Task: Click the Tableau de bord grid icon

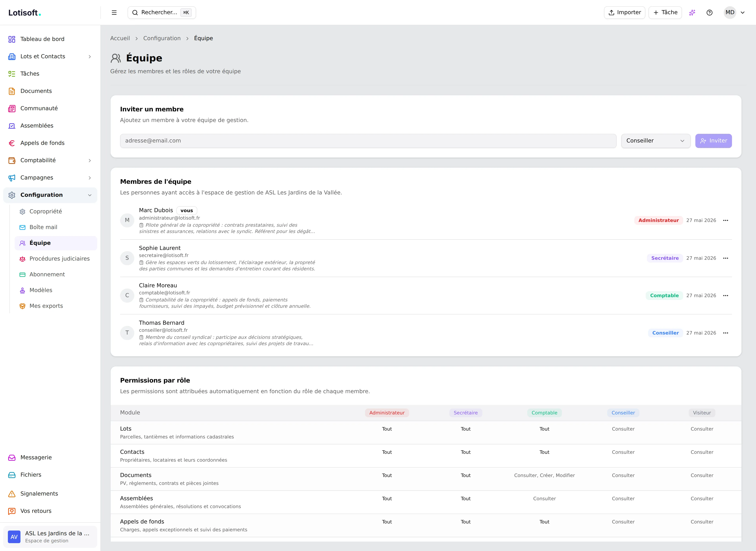Action: pyautogui.click(x=12, y=39)
